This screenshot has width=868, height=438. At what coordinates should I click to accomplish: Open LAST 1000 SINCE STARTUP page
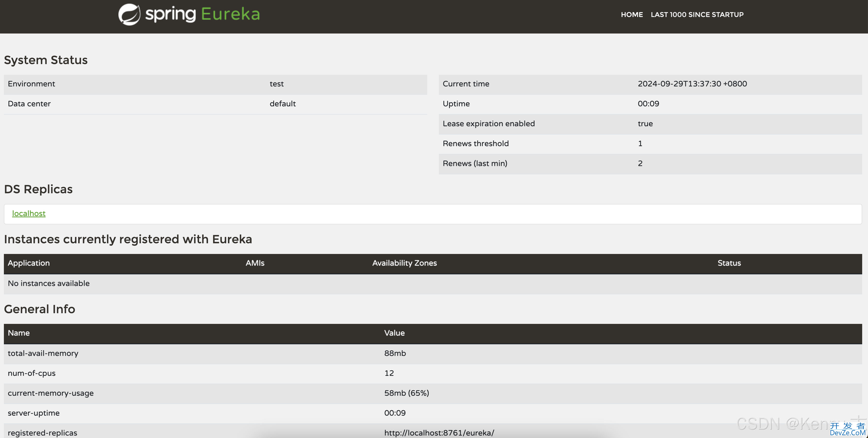[697, 15]
